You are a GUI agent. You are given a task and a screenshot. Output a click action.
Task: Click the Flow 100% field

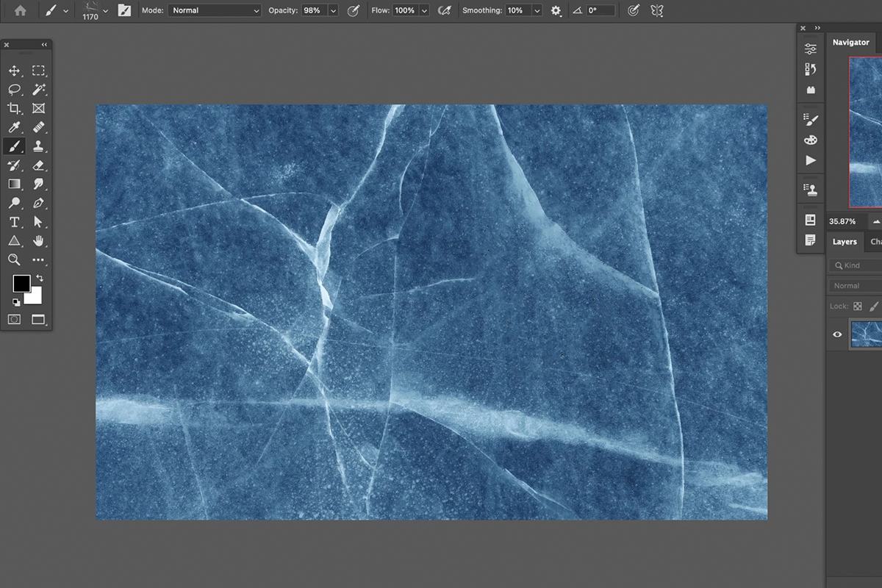405,11
